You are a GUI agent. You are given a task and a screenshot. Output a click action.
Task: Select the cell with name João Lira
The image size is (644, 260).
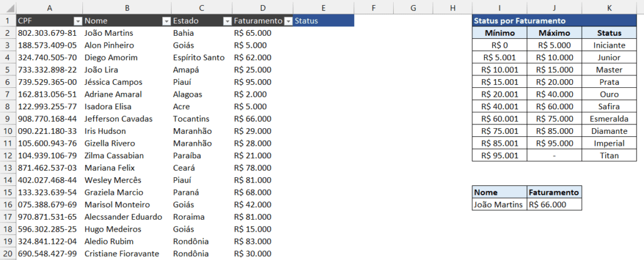(127, 70)
